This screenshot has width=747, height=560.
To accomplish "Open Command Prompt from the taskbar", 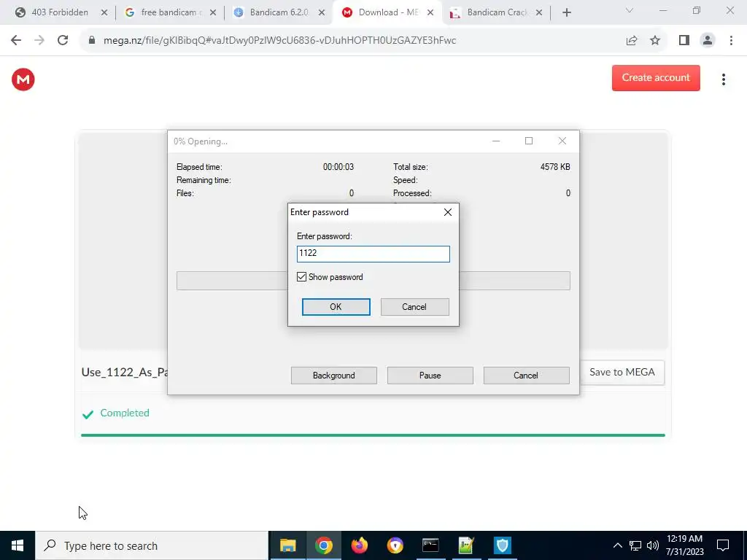I will pos(430,545).
